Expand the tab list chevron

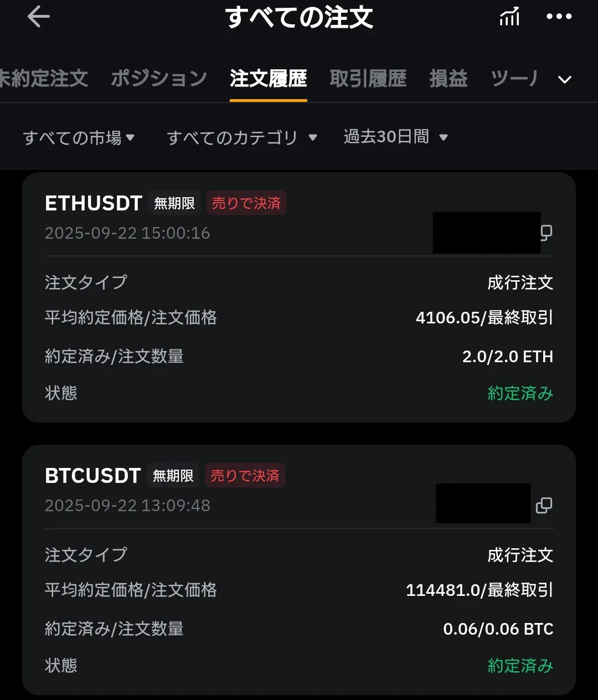(565, 80)
